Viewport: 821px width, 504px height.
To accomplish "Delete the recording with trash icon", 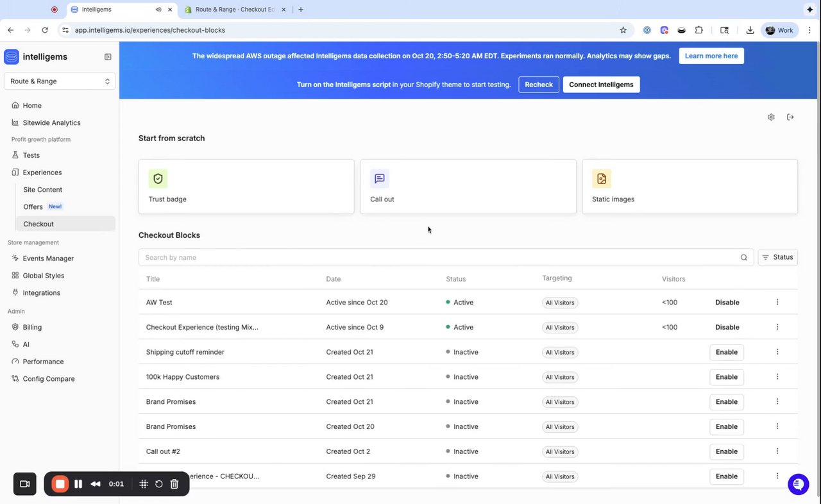I will [x=174, y=484].
